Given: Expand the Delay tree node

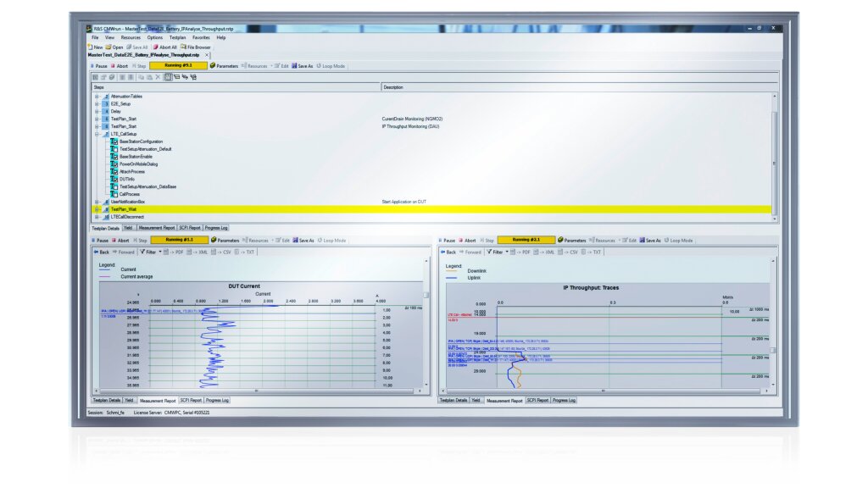Looking at the screenshot, I should tap(97, 111).
